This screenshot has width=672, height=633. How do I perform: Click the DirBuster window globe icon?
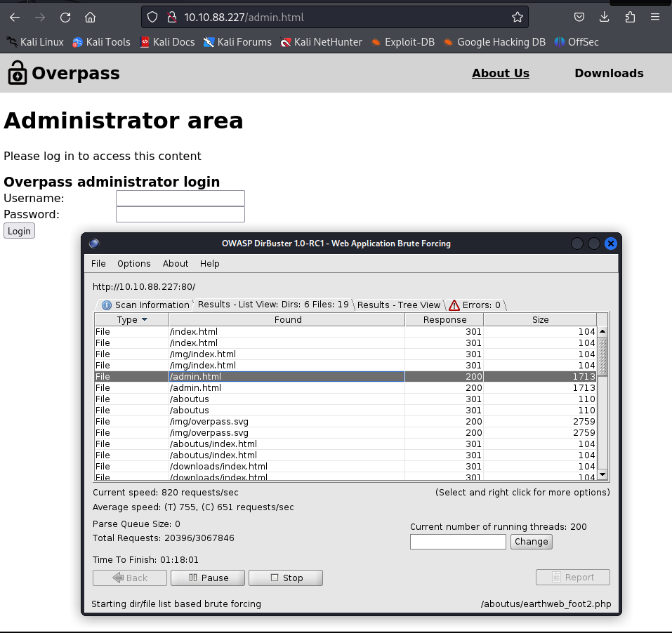click(x=94, y=244)
